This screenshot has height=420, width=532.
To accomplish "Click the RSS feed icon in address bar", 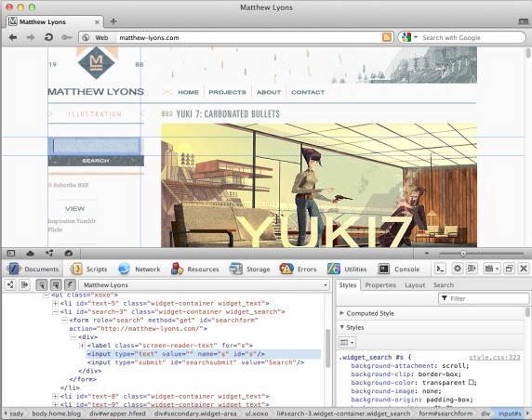I will (x=387, y=37).
